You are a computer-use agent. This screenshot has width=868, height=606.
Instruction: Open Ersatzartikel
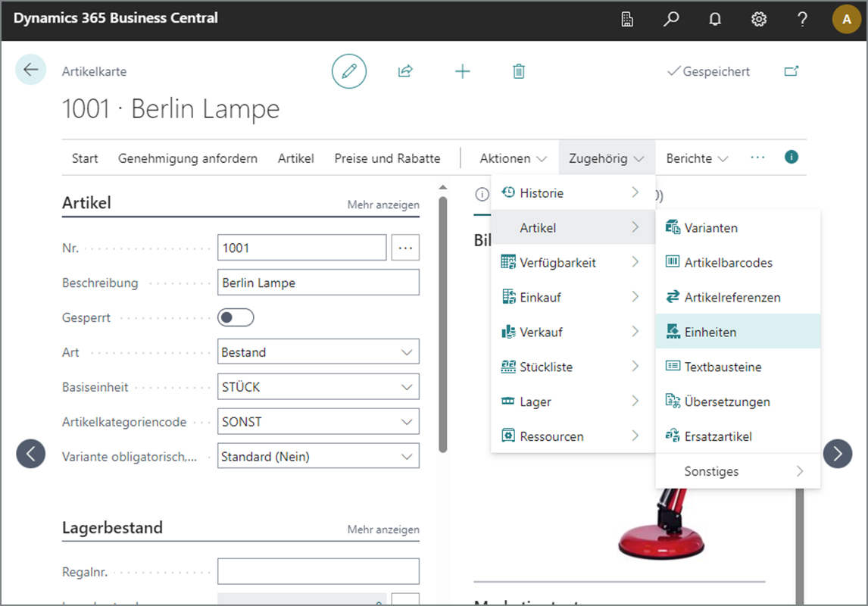738,436
